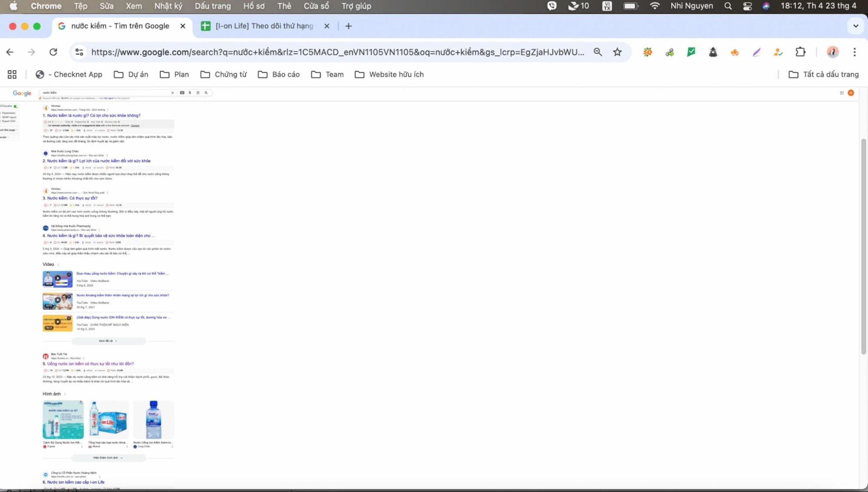This screenshot has height=492, width=868.
Task: Toggle the SEOquake switch off
Action: 16,106
